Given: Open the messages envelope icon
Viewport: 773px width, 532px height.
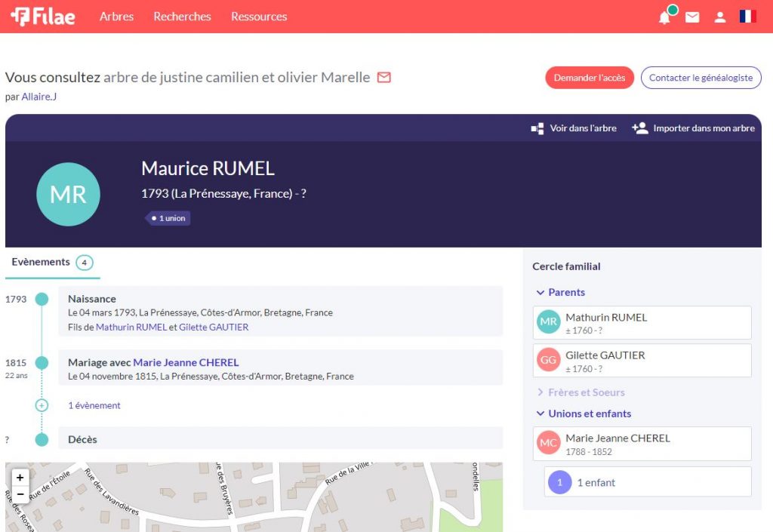Looking at the screenshot, I should pyautogui.click(x=692, y=17).
